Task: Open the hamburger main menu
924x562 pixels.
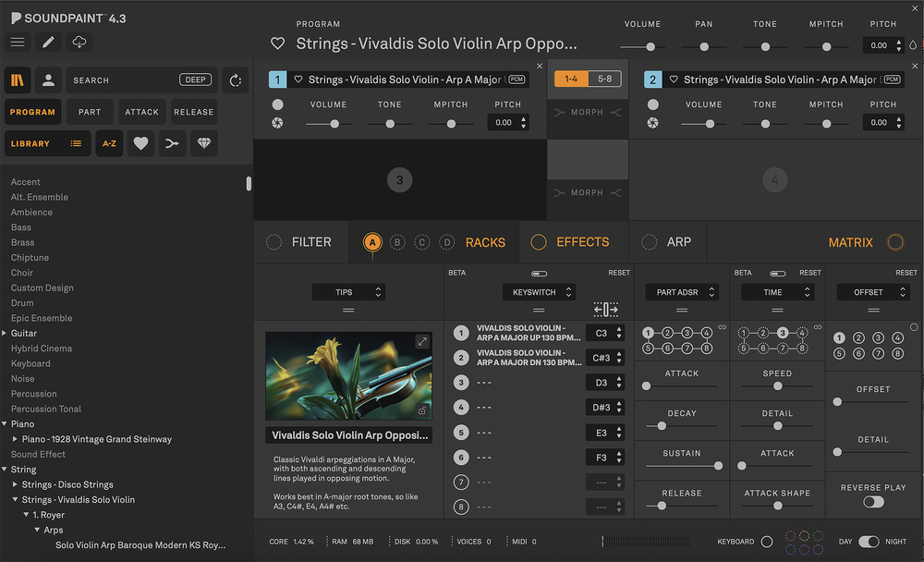Action: 18,43
